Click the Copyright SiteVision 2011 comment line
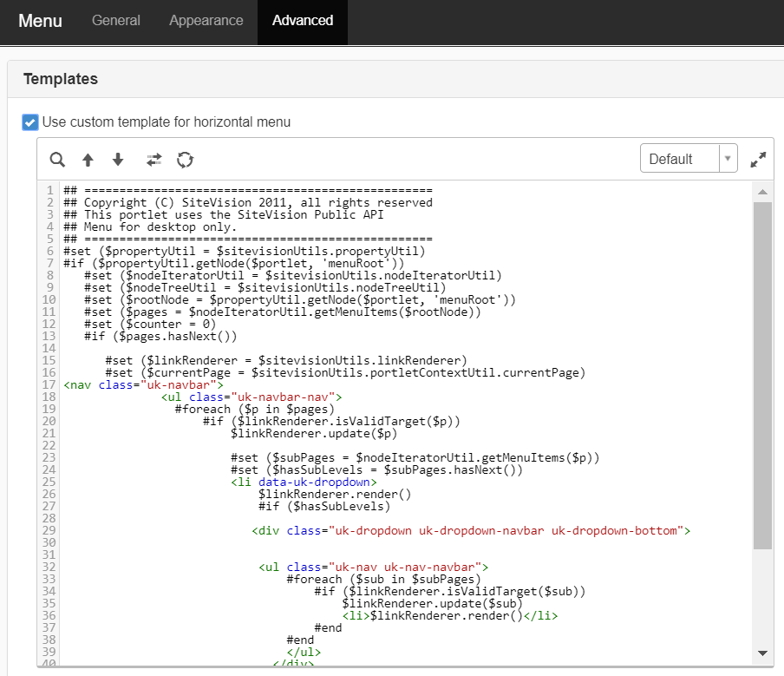 (248, 202)
